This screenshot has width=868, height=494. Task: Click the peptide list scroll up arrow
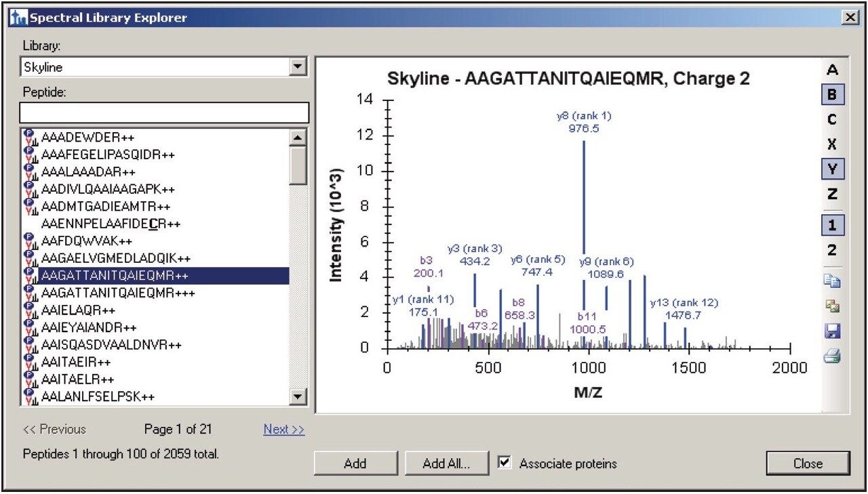click(x=298, y=137)
